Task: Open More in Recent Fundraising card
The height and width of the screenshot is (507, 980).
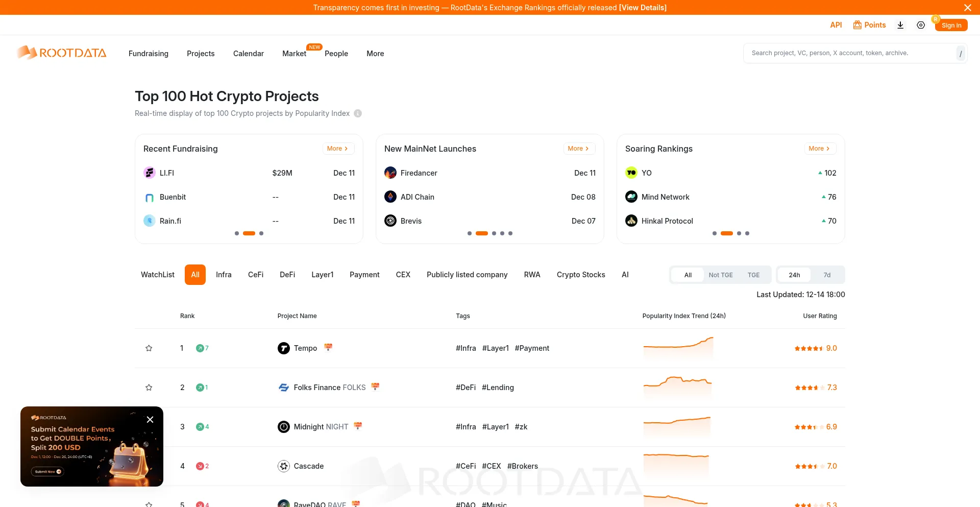Action: [x=337, y=148]
